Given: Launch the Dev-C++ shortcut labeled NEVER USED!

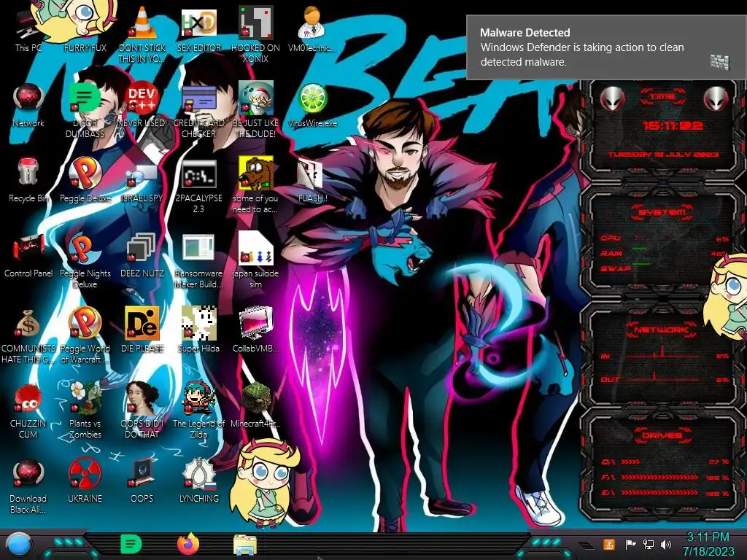Looking at the screenshot, I should [142, 105].
